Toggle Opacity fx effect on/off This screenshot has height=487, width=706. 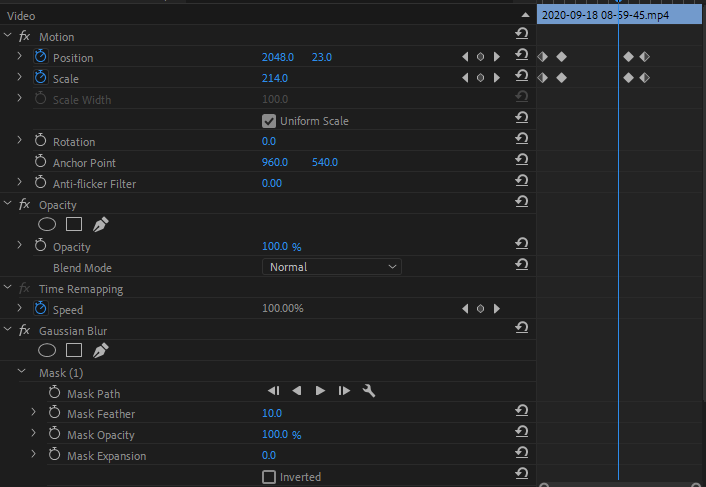coord(24,205)
